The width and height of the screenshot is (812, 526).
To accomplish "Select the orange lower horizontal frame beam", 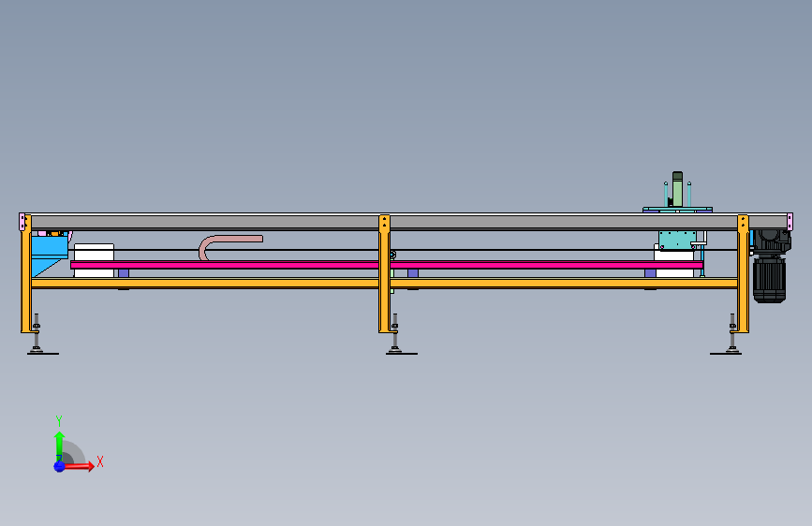I will point(384,284).
